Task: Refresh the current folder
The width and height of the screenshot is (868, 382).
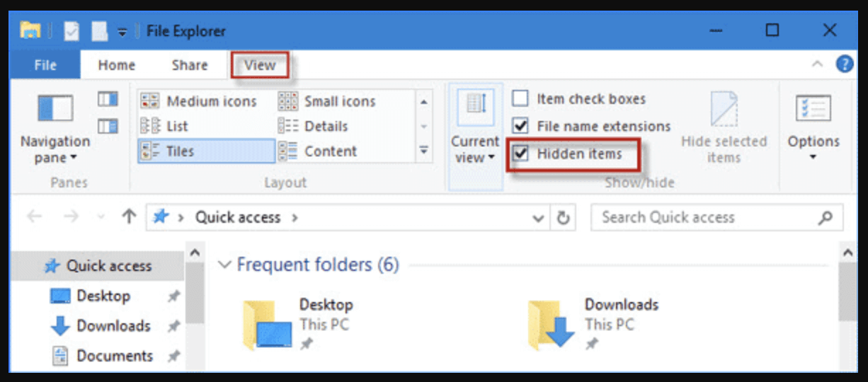Action: 564,218
